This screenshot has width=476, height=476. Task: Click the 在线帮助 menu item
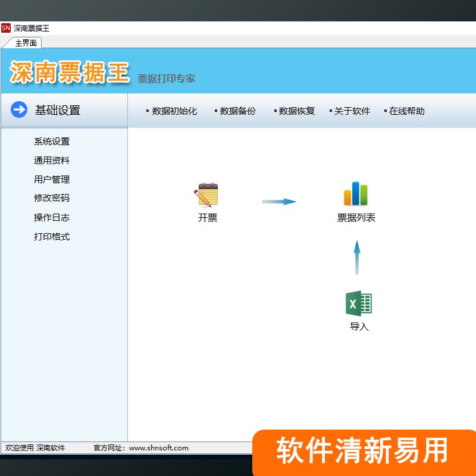coord(406,111)
